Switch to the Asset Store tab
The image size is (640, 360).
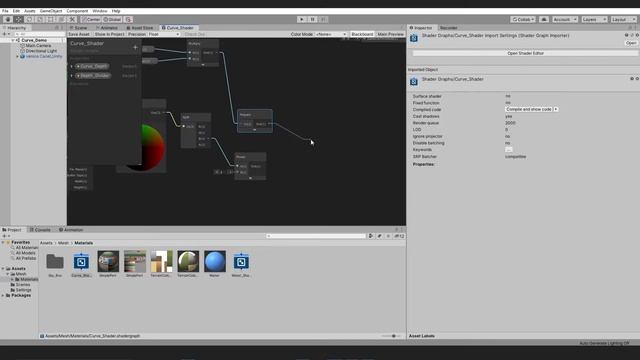click(140, 28)
